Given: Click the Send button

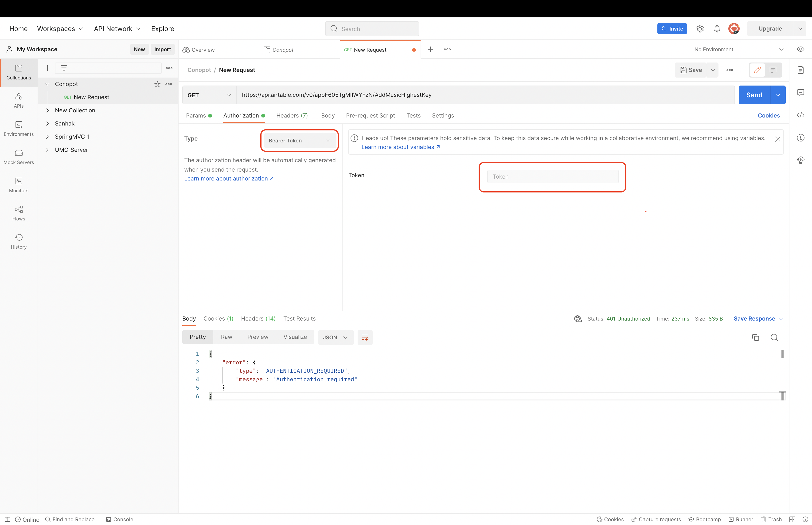Looking at the screenshot, I should point(754,95).
